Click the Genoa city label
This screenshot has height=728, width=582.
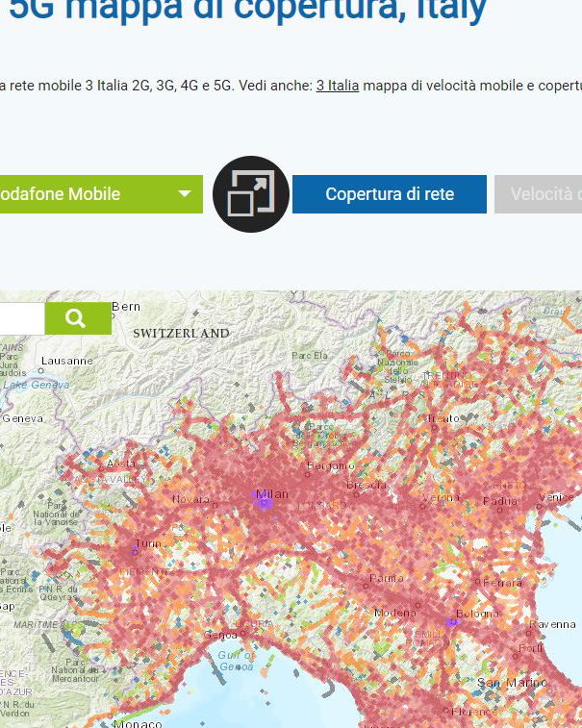pos(220,634)
